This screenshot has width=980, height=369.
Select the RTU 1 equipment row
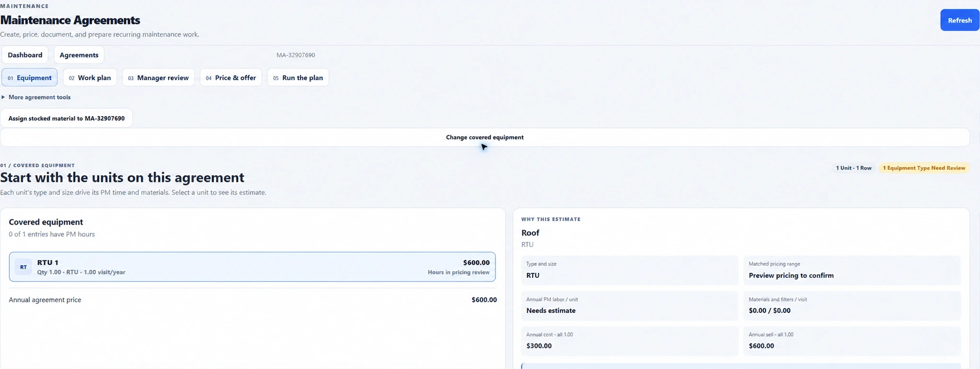point(252,267)
